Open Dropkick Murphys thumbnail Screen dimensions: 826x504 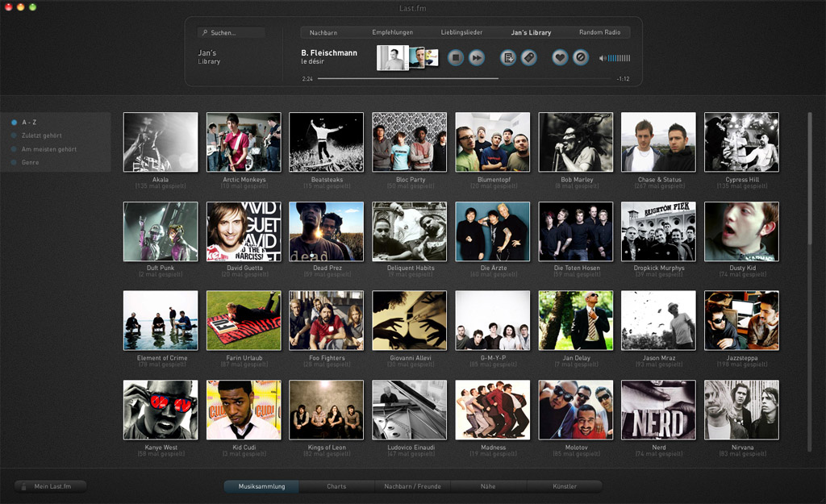pyautogui.click(x=658, y=231)
